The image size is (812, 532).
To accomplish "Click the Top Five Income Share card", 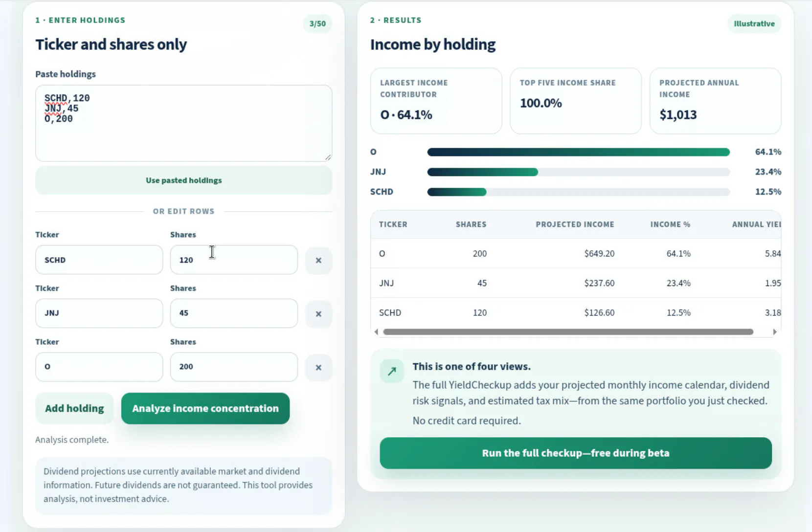I will (576, 101).
